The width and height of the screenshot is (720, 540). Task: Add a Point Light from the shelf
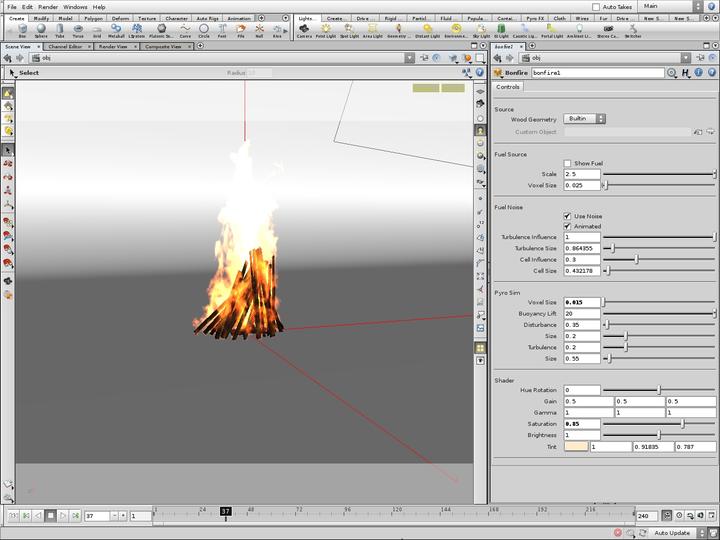(x=326, y=30)
